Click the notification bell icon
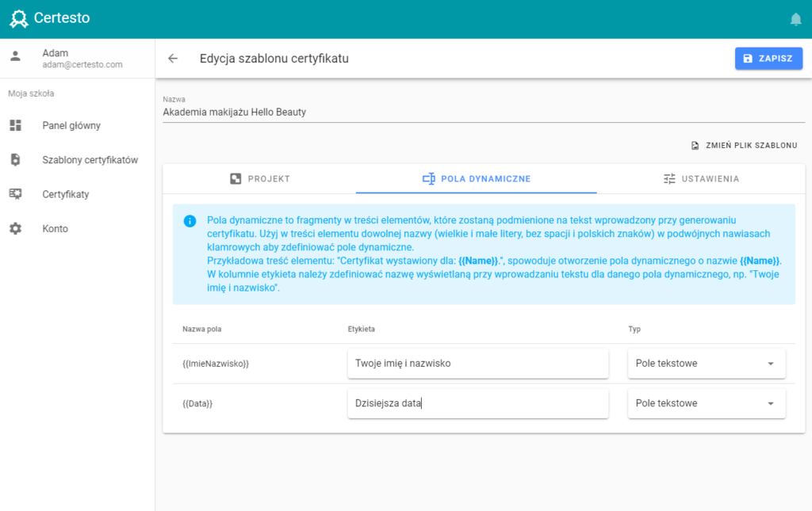The height and width of the screenshot is (511, 812). tap(795, 19)
